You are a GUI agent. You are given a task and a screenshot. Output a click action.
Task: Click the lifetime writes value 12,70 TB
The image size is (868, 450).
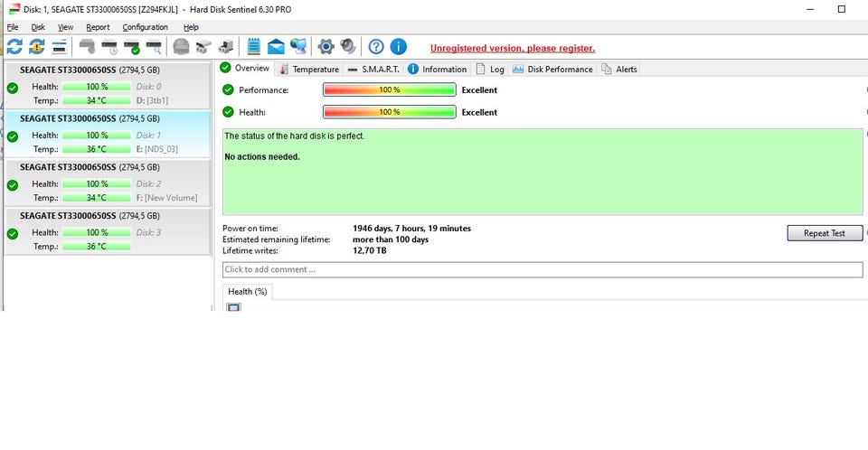tap(370, 250)
